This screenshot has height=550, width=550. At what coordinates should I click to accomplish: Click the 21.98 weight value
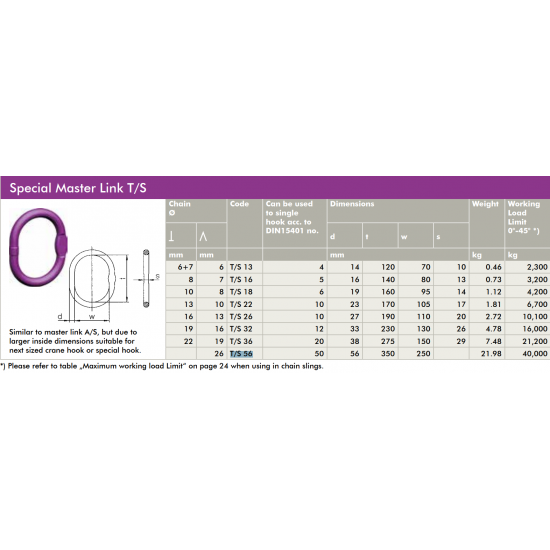(x=491, y=354)
